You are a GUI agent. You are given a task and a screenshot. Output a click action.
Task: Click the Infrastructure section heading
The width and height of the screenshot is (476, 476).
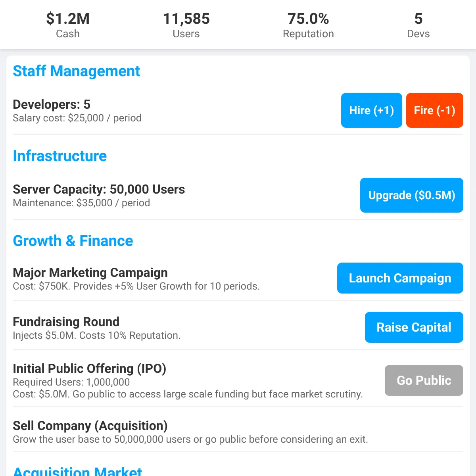click(60, 156)
